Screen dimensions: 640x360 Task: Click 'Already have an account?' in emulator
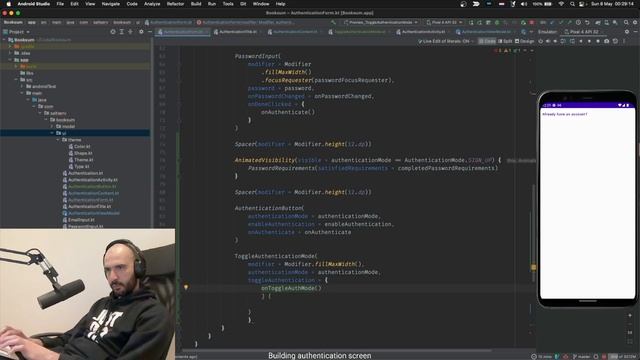pos(564,114)
